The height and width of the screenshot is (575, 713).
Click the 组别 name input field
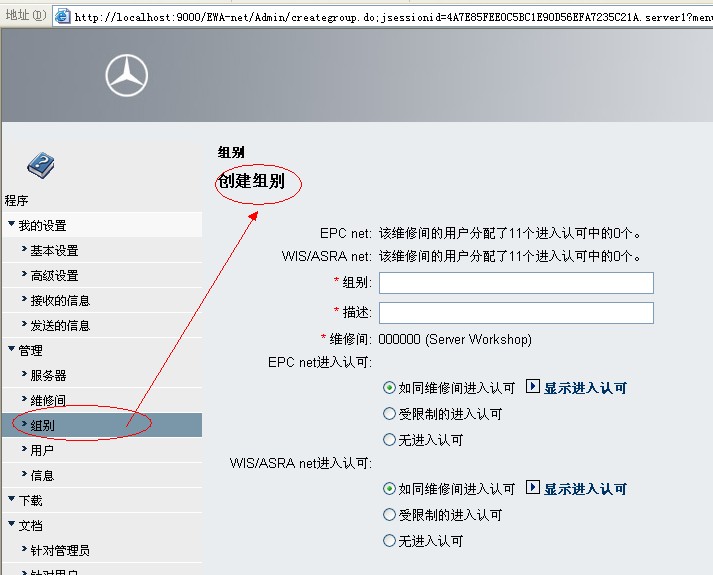(516, 283)
